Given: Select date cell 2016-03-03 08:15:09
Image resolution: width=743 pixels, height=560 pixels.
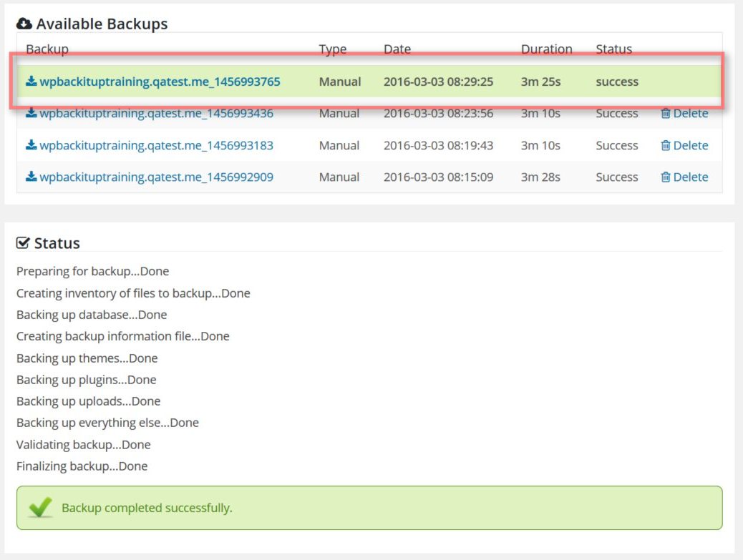Looking at the screenshot, I should [x=438, y=177].
